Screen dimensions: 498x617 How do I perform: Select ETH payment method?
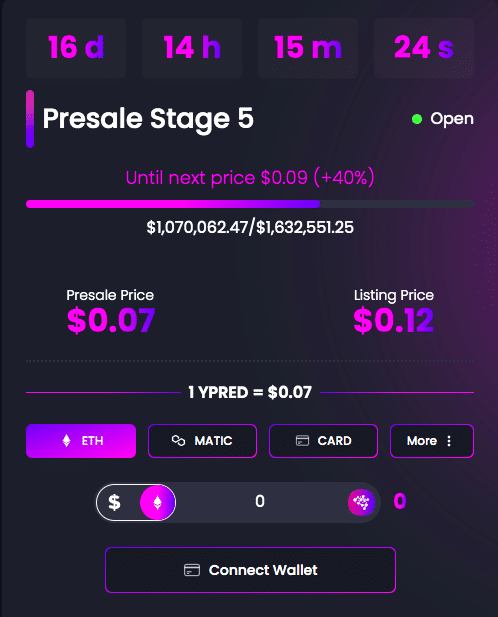(81, 441)
